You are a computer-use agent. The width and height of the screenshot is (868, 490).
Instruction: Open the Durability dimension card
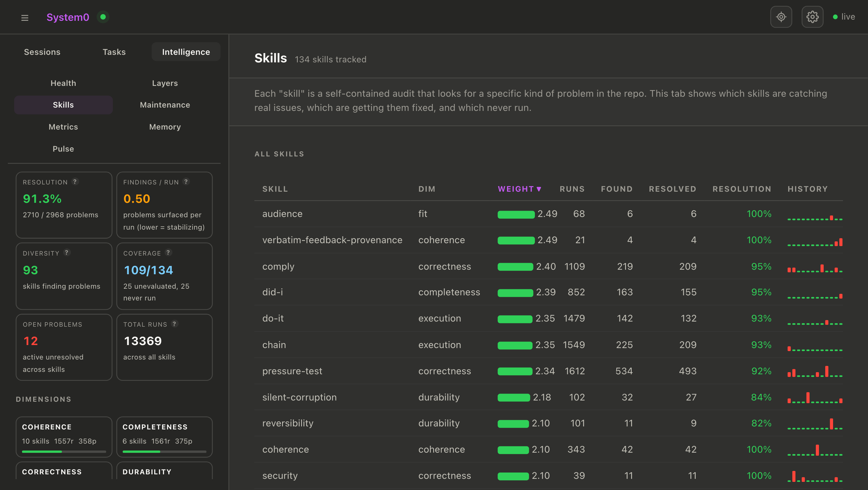[165, 471]
